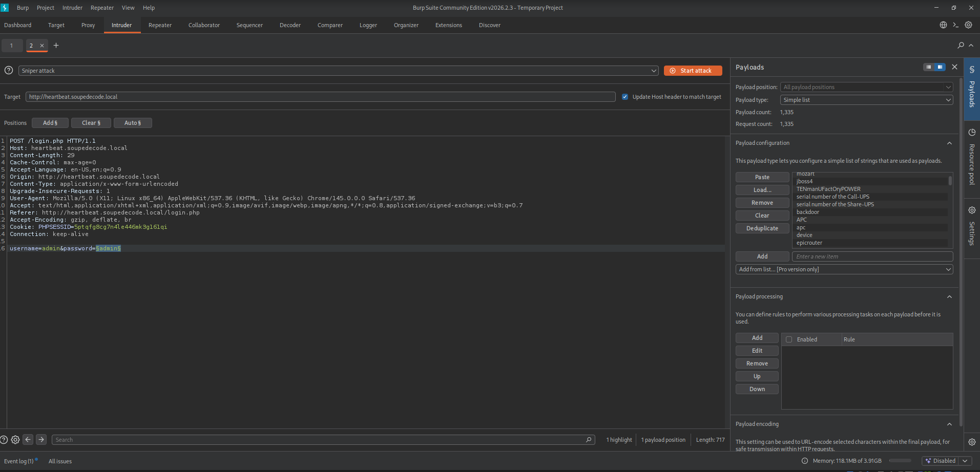The width and height of the screenshot is (980, 472).
Task: Click the search magnifier icon above the attack panel
Action: (x=961, y=46)
